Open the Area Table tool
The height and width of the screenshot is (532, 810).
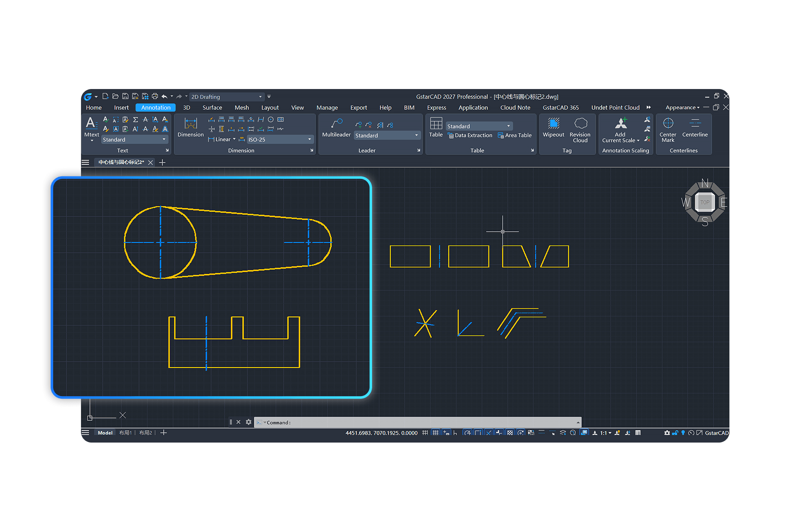click(x=515, y=135)
